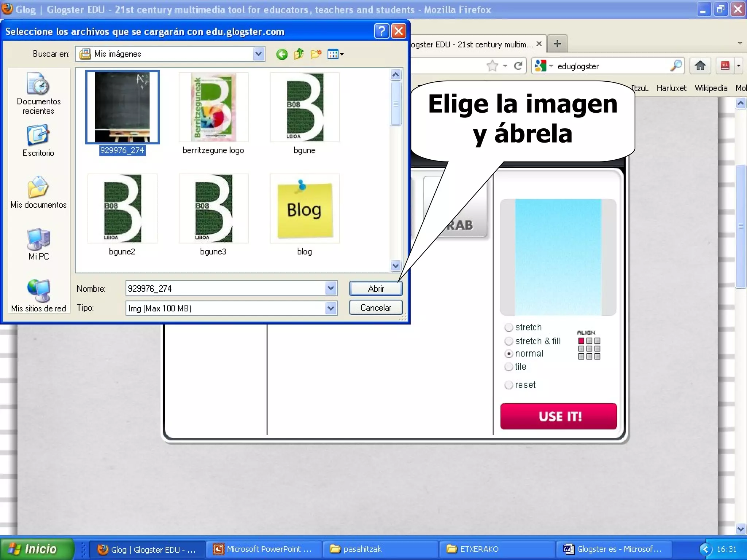Reload the page in Firefox

(518, 66)
